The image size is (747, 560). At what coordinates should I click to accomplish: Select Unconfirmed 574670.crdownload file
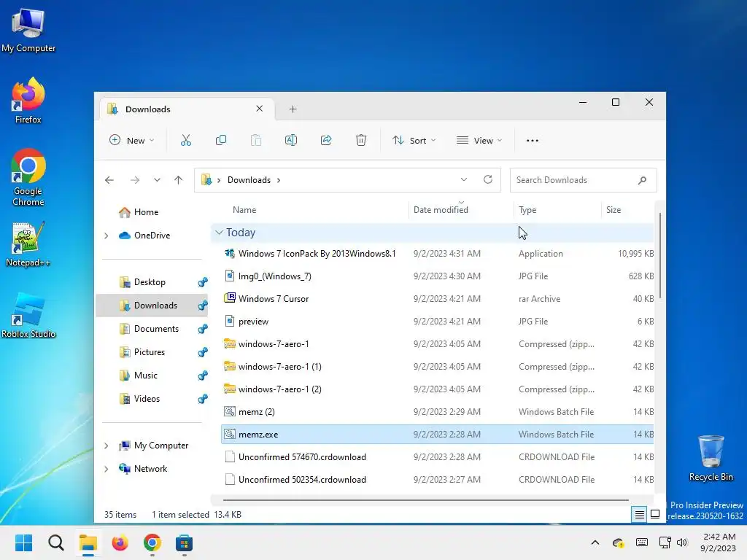[x=438, y=456]
